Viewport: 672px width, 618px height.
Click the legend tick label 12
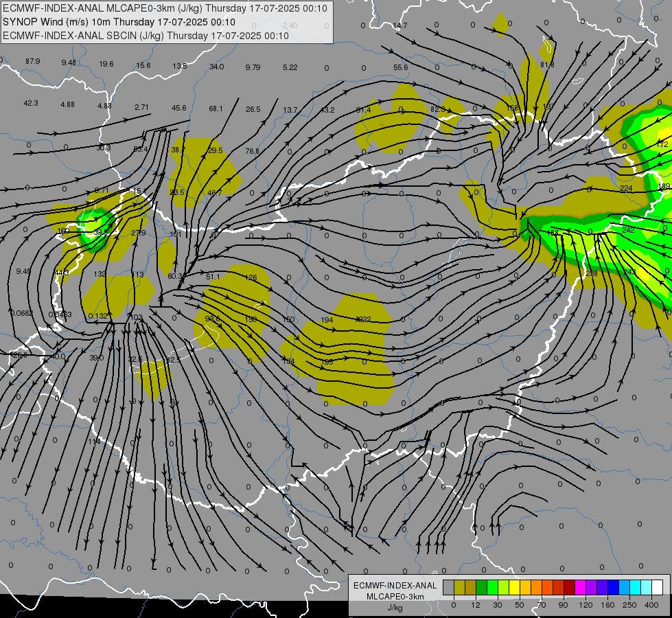pyautogui.click(x=476, y=605)
